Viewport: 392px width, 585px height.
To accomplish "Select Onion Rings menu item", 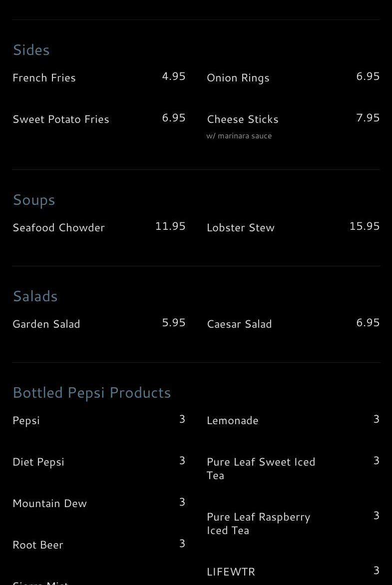I will click(238, 78).
